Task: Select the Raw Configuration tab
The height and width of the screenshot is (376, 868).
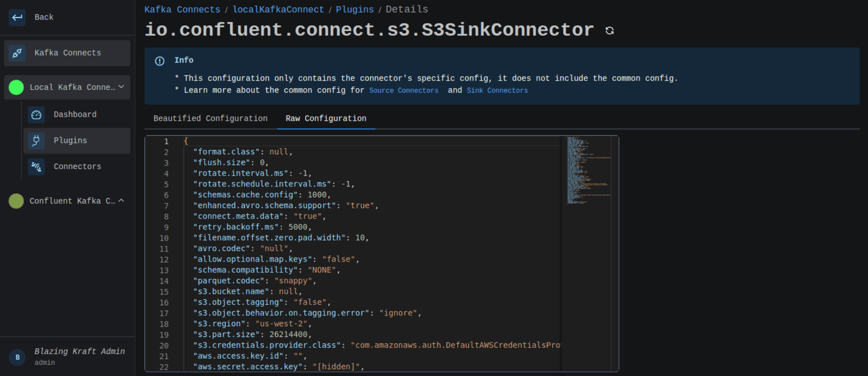Action: (326, 119)
